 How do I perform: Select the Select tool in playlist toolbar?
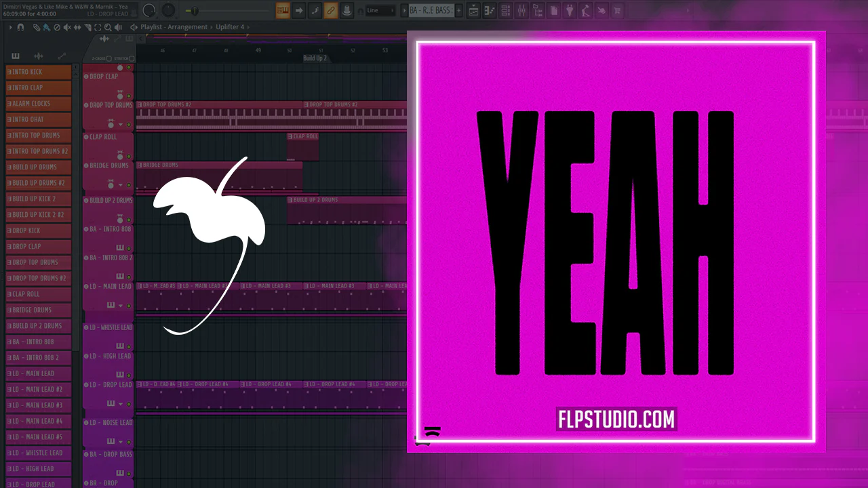coord(98,27)
